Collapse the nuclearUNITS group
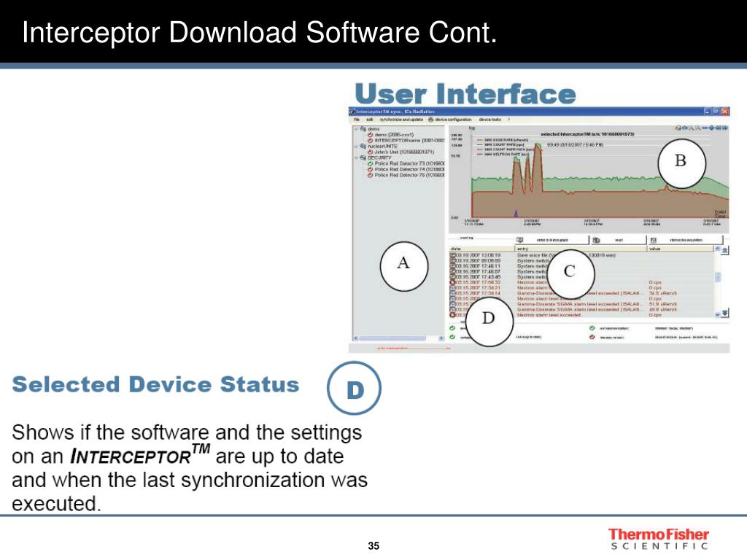Screen dimensions: 747x560 [x=356, y=146]
